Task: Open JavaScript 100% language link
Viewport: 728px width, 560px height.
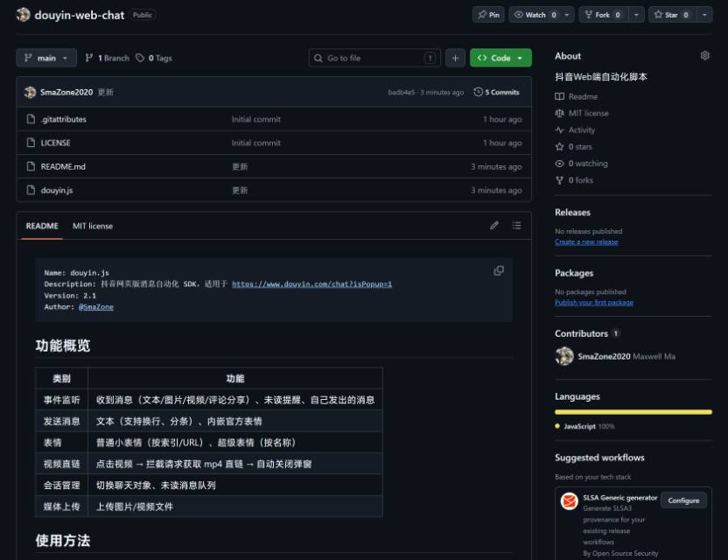Action: (x=584, y=426)
